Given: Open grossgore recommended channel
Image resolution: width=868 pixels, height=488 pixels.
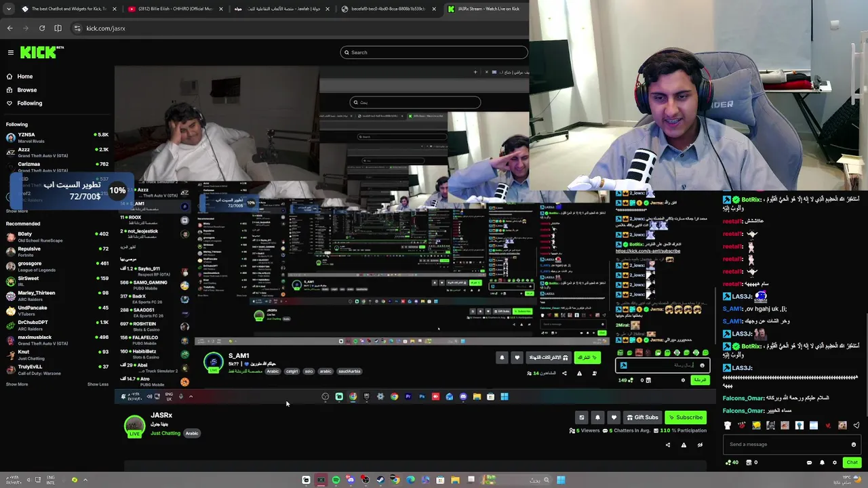Looking at the screenshot, I should pos(57,266).
